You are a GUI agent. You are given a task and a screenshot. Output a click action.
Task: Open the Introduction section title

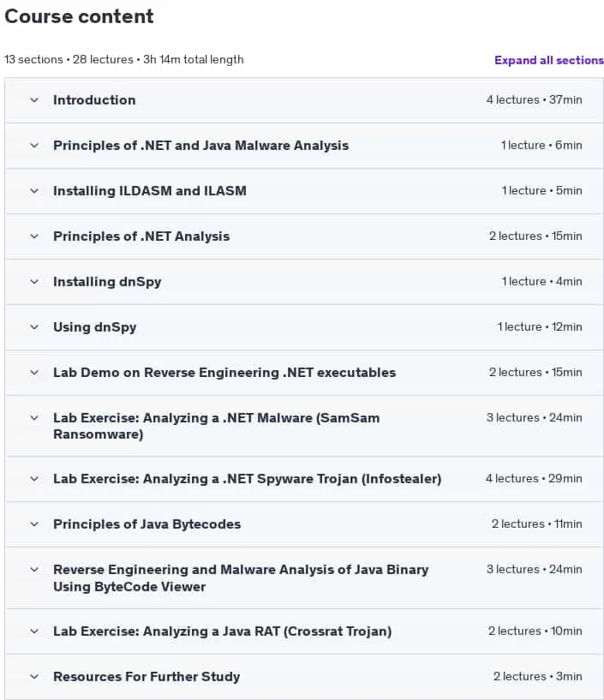click(x=94, y=100)
